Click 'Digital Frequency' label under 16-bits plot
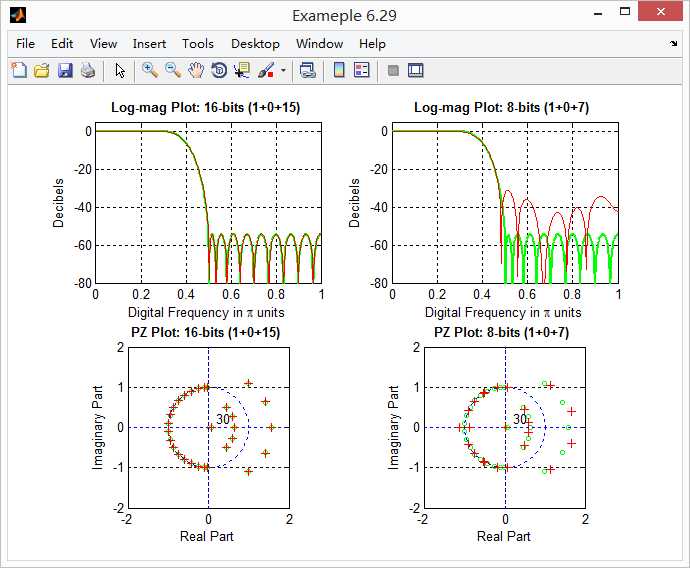This screenshot has width=690, height=568. 206,312
